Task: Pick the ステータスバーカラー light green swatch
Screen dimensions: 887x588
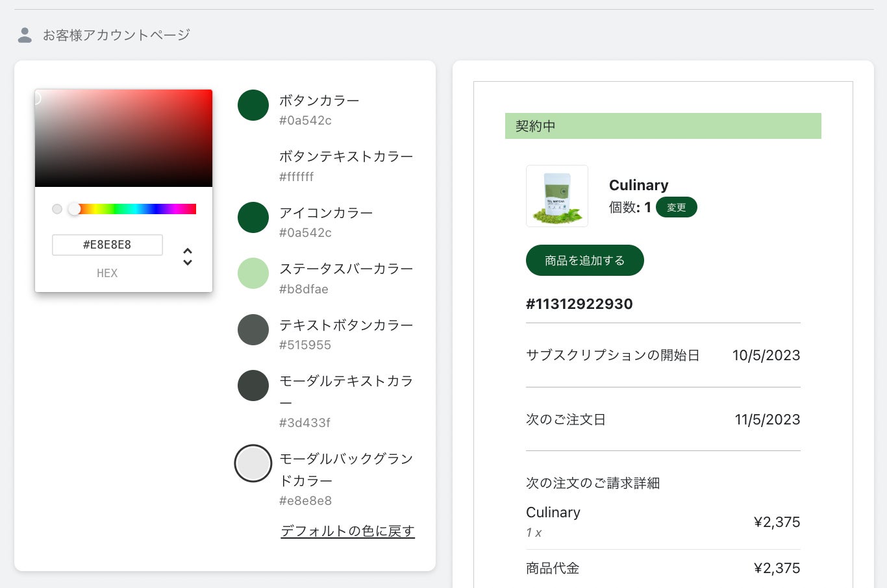Action: point(253,273)
